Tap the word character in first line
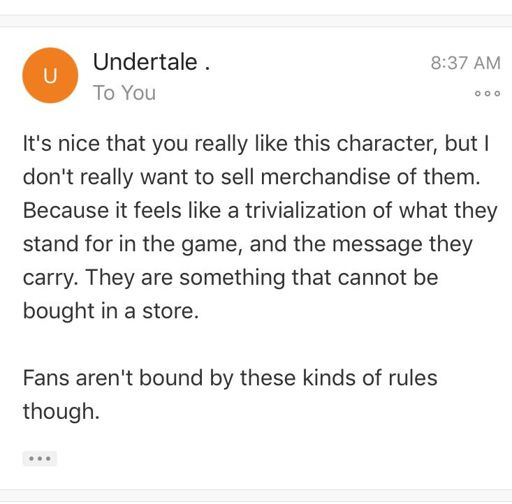 (x=387, y=143)
